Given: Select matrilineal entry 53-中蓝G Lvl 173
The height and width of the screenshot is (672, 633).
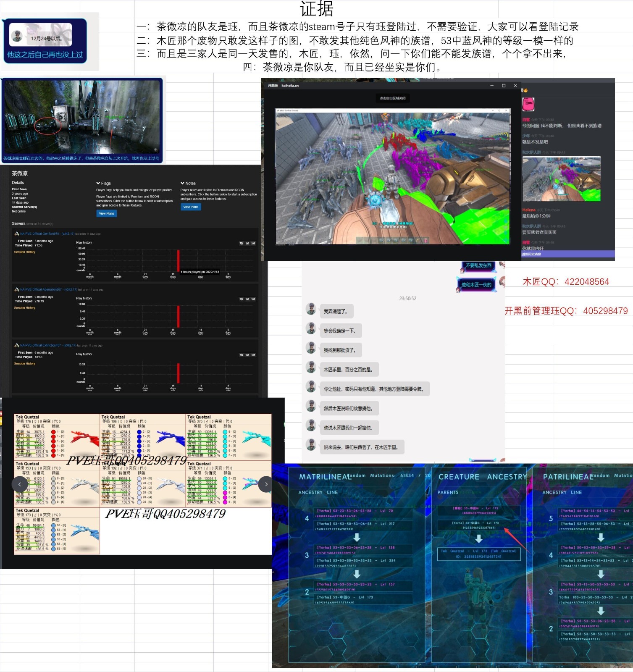Looking at the screenshot, I should click(x=364, y=599).
